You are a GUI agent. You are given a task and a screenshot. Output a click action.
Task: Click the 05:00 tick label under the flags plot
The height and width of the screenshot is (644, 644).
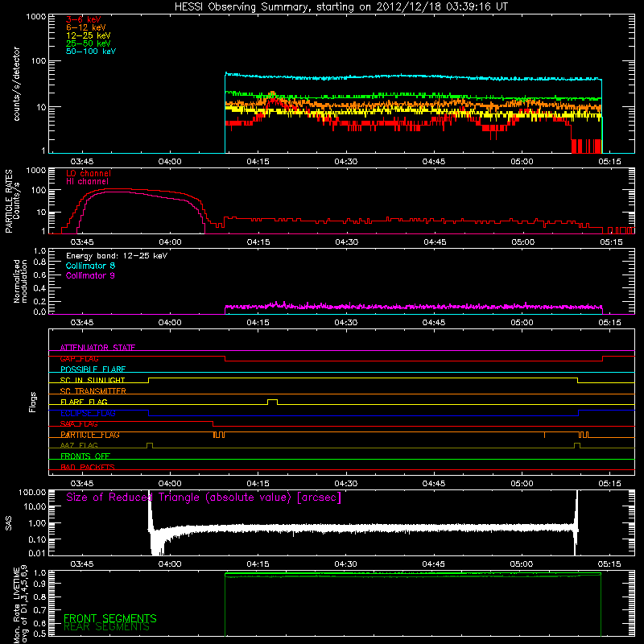pyautogui.click(x=522, y=484)
